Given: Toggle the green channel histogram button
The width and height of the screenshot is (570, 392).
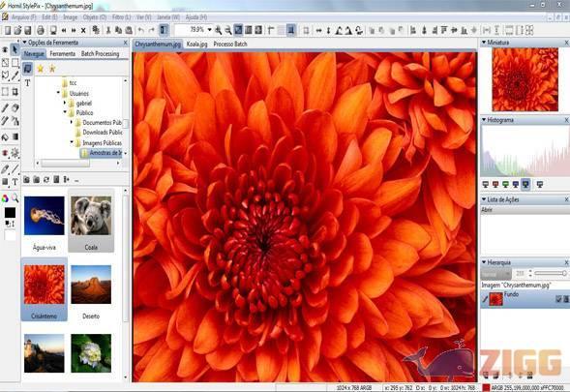Looking at the screenshot, I should click(x=505, y=185).
